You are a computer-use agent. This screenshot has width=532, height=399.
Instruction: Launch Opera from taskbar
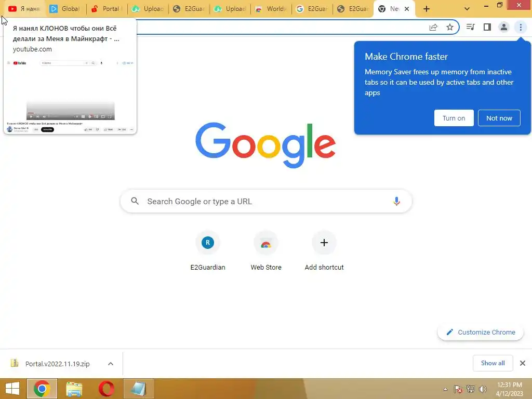pyautogui.click(x=106, y=389)
